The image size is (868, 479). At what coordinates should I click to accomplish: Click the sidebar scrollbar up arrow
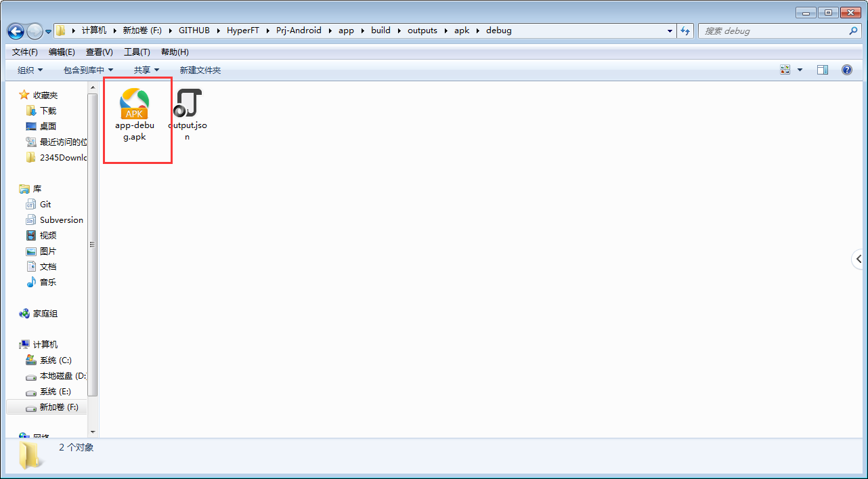93,87
